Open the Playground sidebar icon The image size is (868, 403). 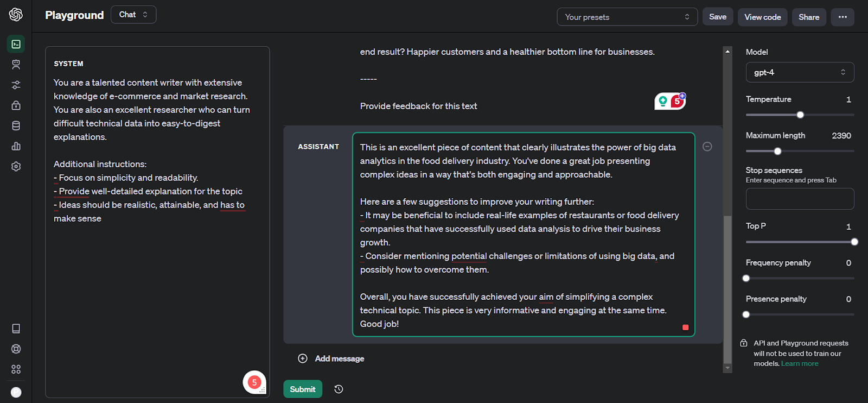pyautogui.click(x=16, y=44)
